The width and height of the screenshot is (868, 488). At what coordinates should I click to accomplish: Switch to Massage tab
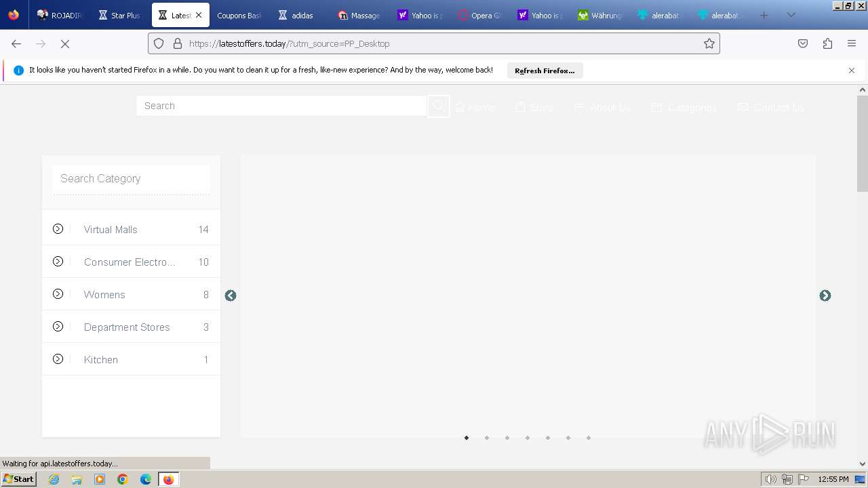[359, 15]
